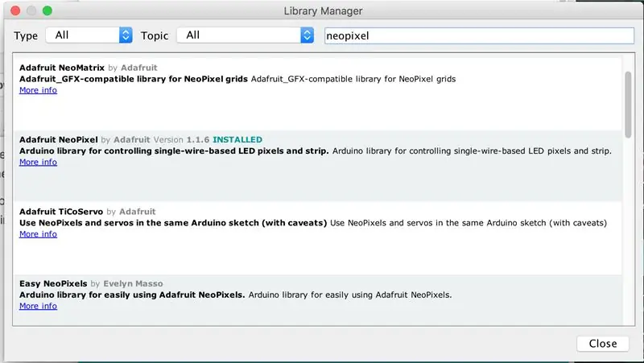Open the Type dropdown
The width and height of the screenshot is (644, 363).
tap(89, 35)
